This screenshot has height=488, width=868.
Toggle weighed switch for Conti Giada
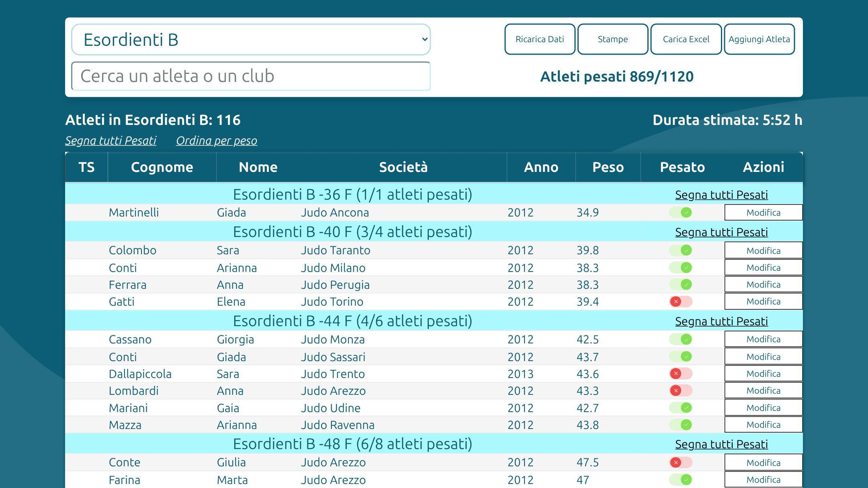pos(681,357)
